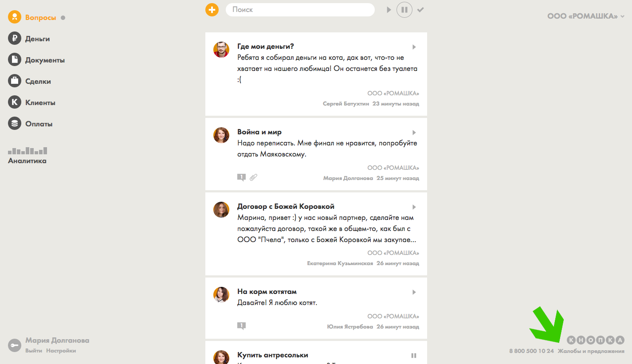Open the Деньги section with ruble icon

(x=29, y=39)
